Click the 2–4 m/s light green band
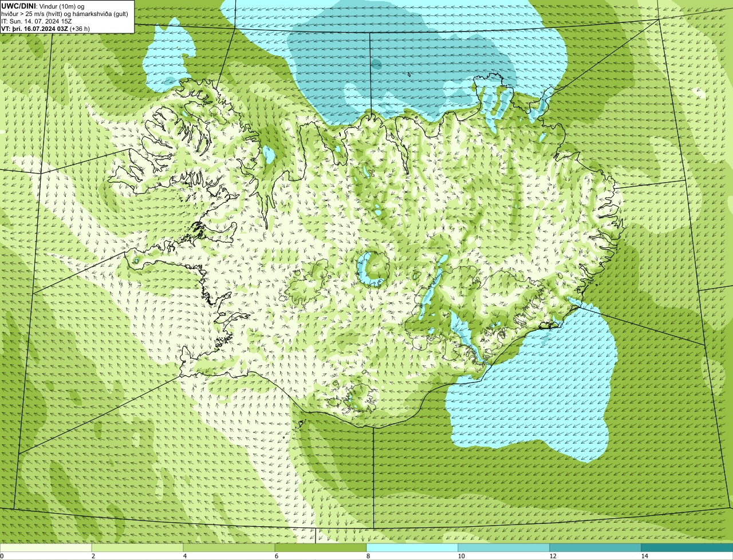Image resolution: width=733 pixels, height=560 pixels. [137, 547]
